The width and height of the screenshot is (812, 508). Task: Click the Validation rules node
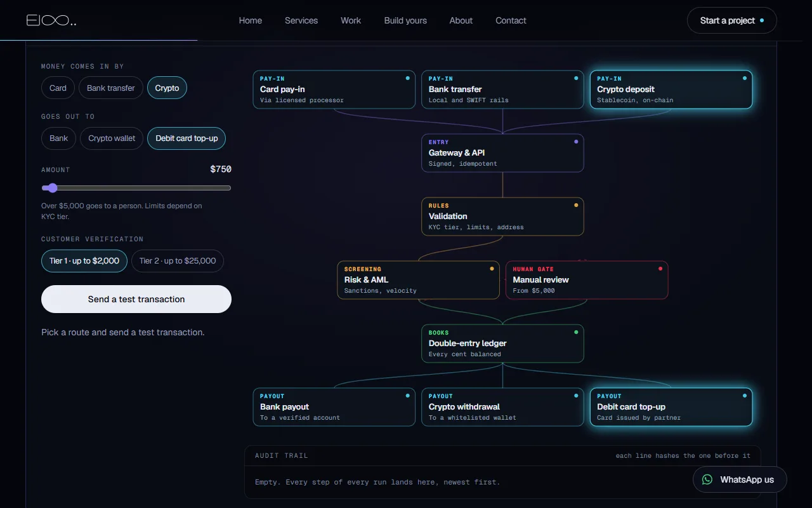(502, 217)
